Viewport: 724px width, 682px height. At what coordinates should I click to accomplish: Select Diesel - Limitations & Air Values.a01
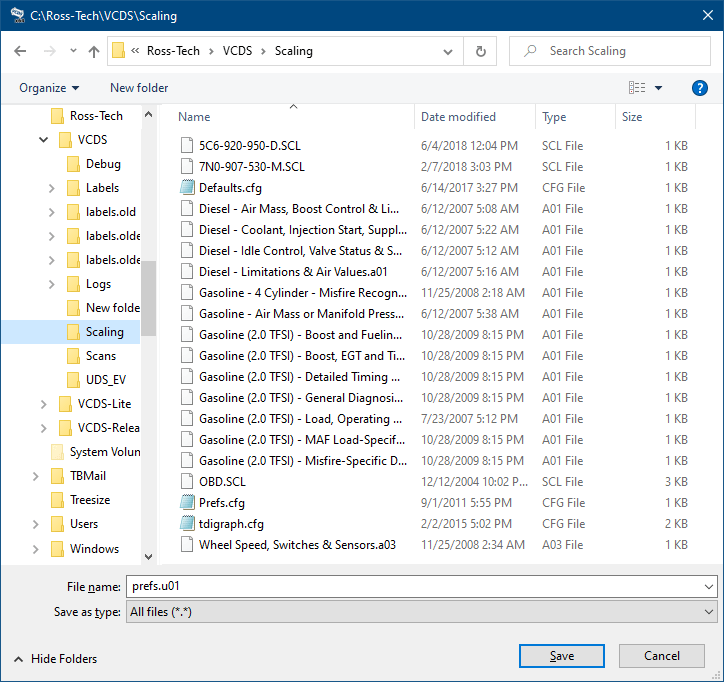pyautogui.click(x=293, y=272)
